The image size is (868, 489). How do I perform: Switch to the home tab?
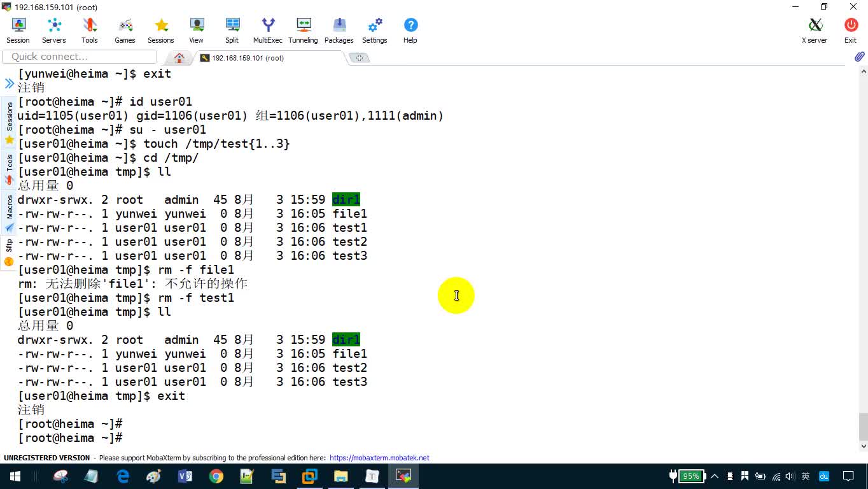[179, 58]
